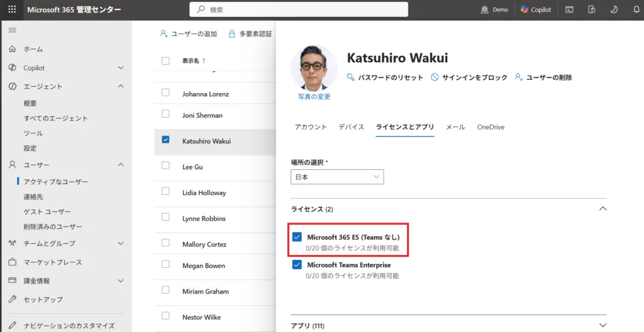Open Cloud Shell terminal icon in header
This screenshot has height=332, width=644.
pos(569,10)
